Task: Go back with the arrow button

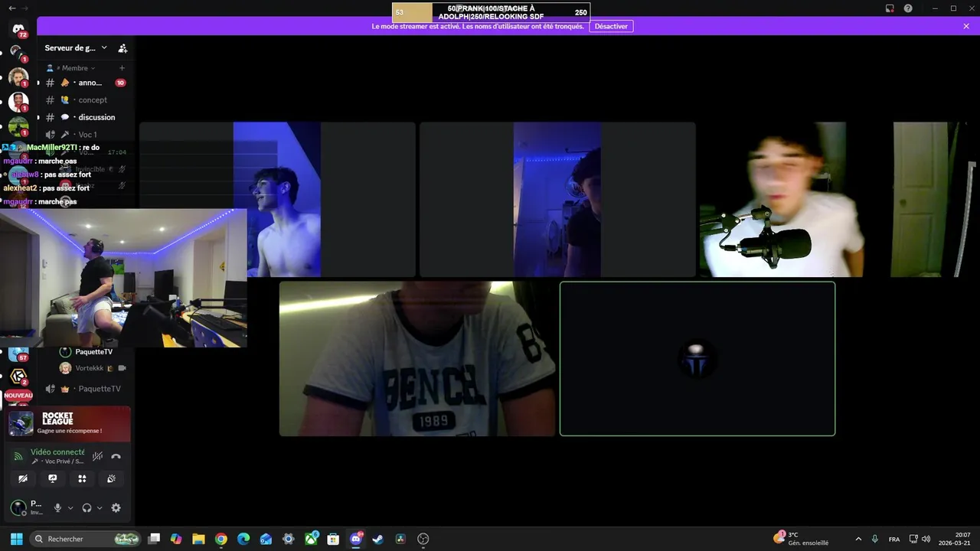Action: (x=11, y=8)
